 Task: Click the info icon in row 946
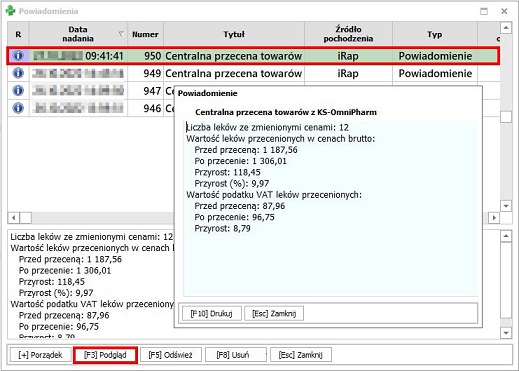[x=18, y=108]
